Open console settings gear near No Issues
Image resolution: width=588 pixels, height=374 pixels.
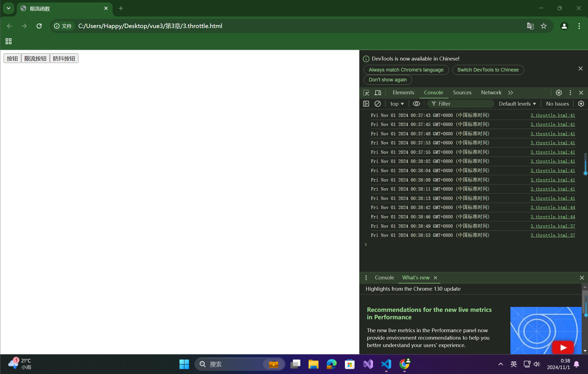[581, 104]
